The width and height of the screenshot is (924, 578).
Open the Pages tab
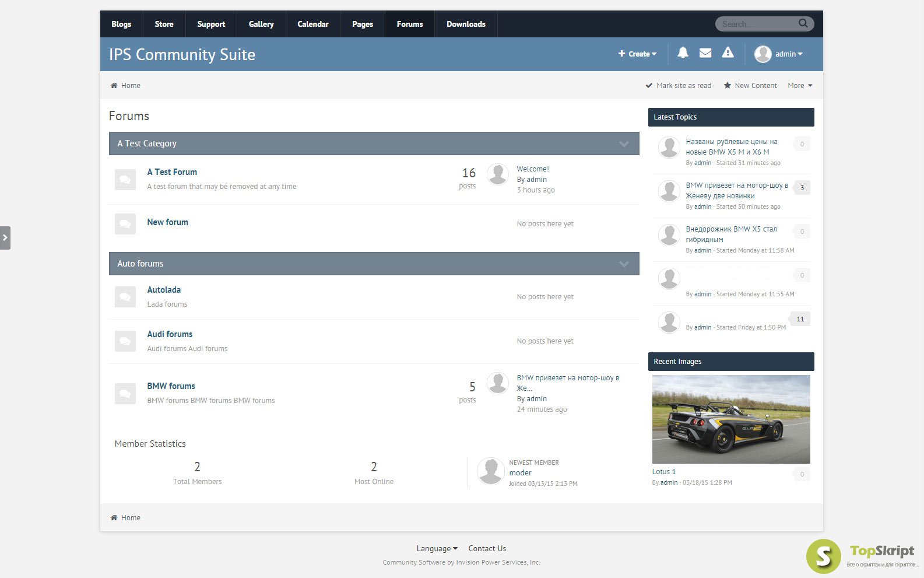[x=363, y=24]
